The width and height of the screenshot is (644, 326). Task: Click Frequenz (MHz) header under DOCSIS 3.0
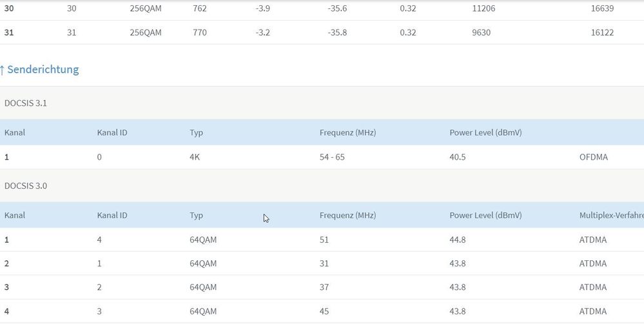tap(347, 215)
